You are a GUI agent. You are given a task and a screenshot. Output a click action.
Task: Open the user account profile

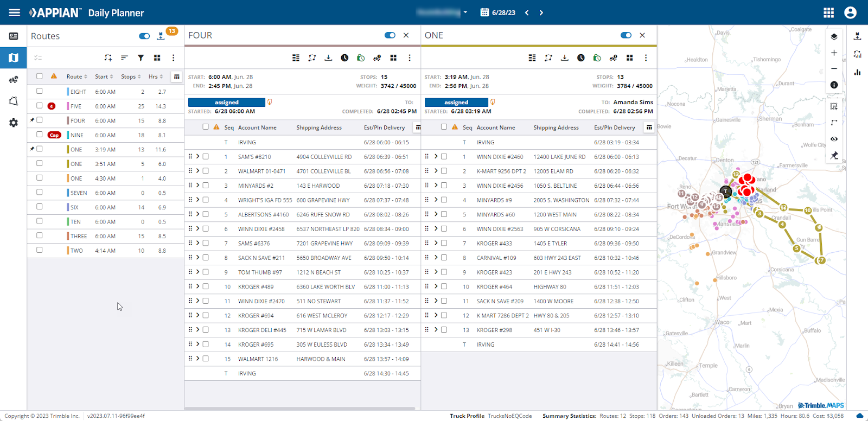[850, 12]
